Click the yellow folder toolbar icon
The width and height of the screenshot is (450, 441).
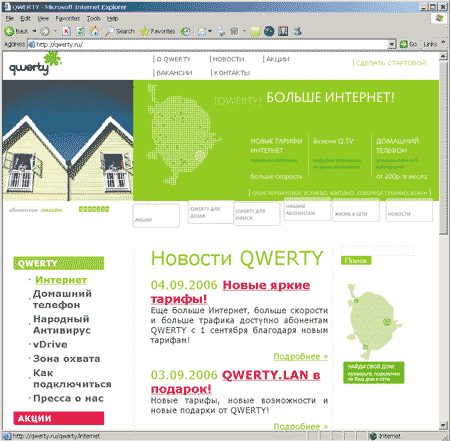pyautogui.click(x=255, y=32)
